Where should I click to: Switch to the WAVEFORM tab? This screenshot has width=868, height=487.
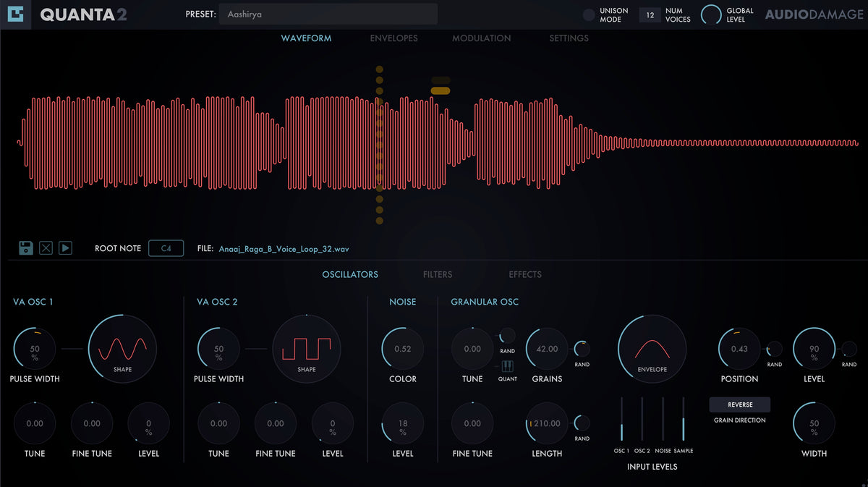306,38
